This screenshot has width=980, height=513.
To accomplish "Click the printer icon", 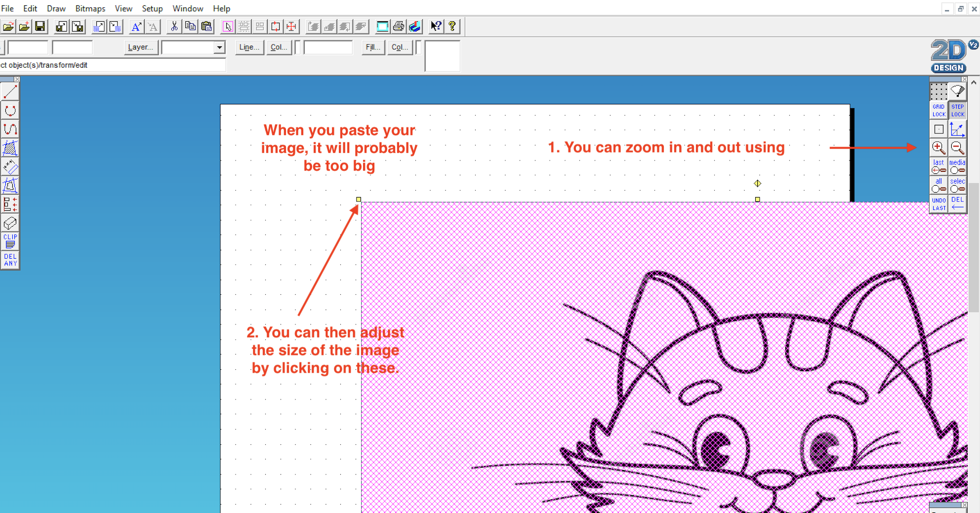I will [398, 26].
